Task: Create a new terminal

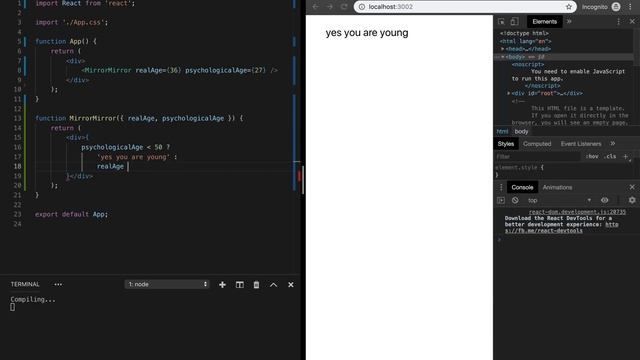Action: [x=222, y=284]
